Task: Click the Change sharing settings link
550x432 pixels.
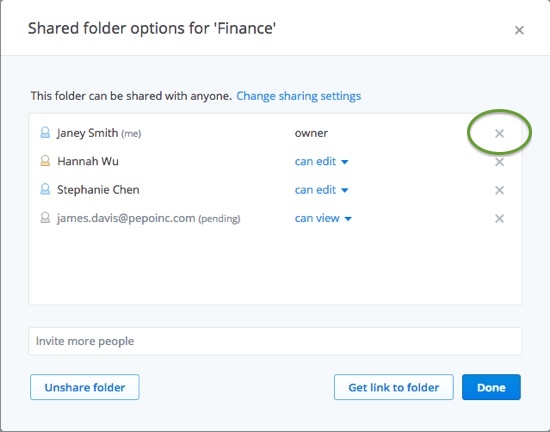Action: 299,96
